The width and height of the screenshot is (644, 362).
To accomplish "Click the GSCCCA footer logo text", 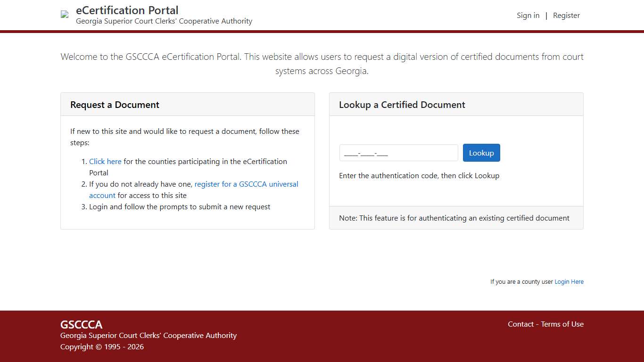I will pyautogui.click(x=81, y=324).
